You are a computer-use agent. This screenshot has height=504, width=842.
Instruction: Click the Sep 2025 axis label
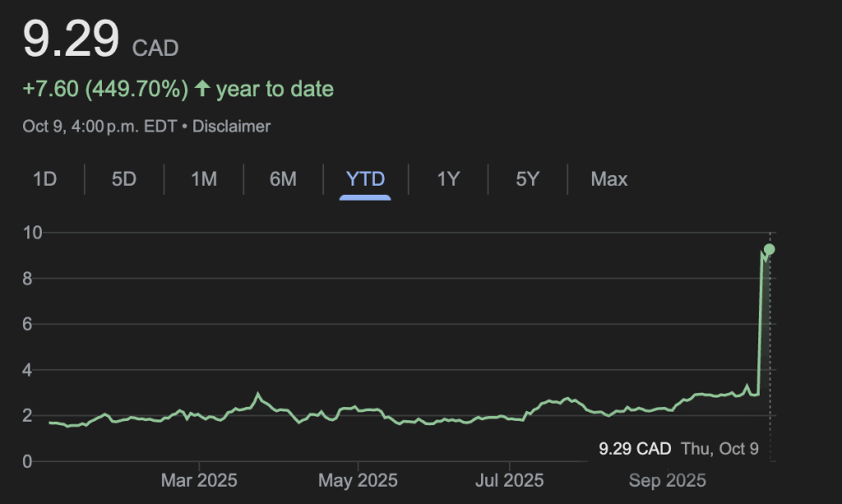pyautogui.click(x=667, y=480)
